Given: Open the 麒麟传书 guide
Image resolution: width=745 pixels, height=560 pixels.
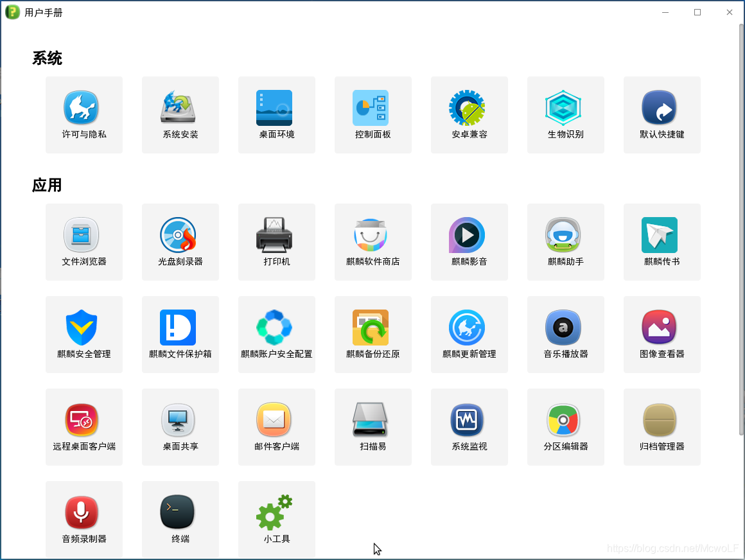Looking at the screenshot, I should coord(662,241).
